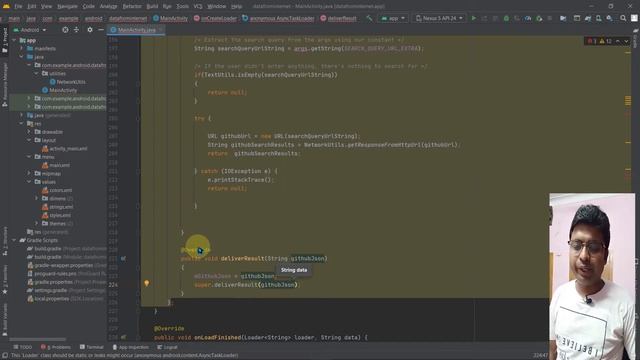Open the Nexus 5 API 24 device dropdown

point(439,18)
